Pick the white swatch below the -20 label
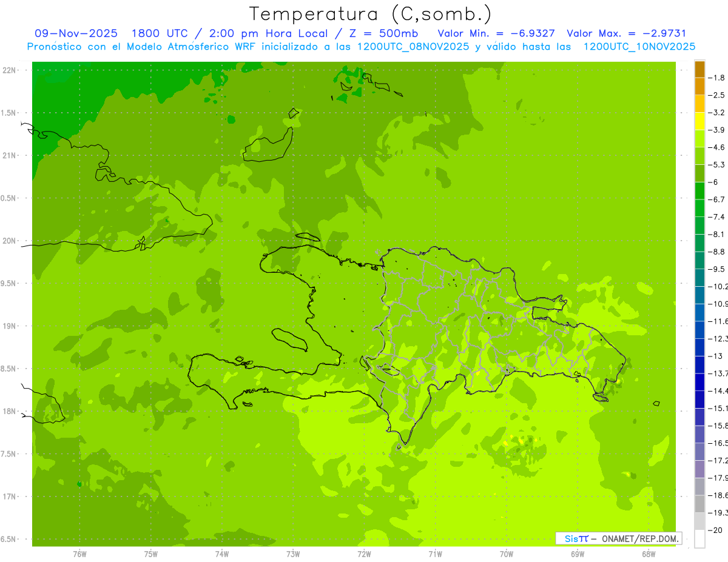The width and height of the screenshot is (728, 562). (x=699, y=538)
